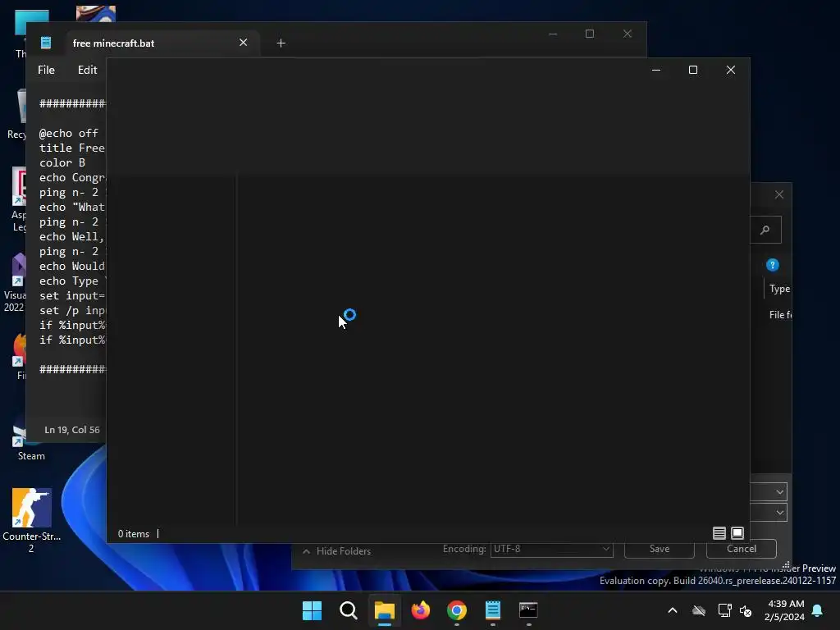This screenshot has width=840, height=630.
Task: Maximize the Notepad window
Action: click(x=590, y=34)
